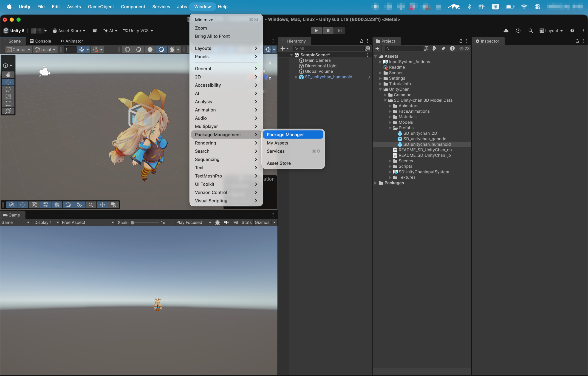Click Asset Store in the submenu

pyautogui.click(x=293, y=163)
